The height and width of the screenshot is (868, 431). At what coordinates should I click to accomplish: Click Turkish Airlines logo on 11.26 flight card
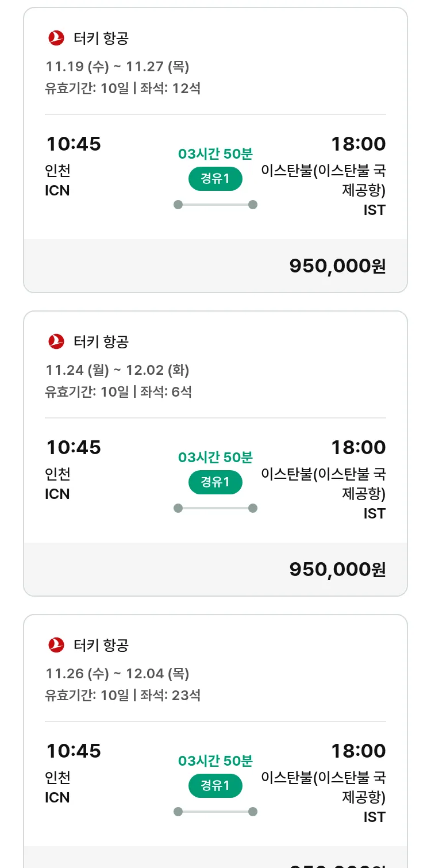tap(56, 645)
